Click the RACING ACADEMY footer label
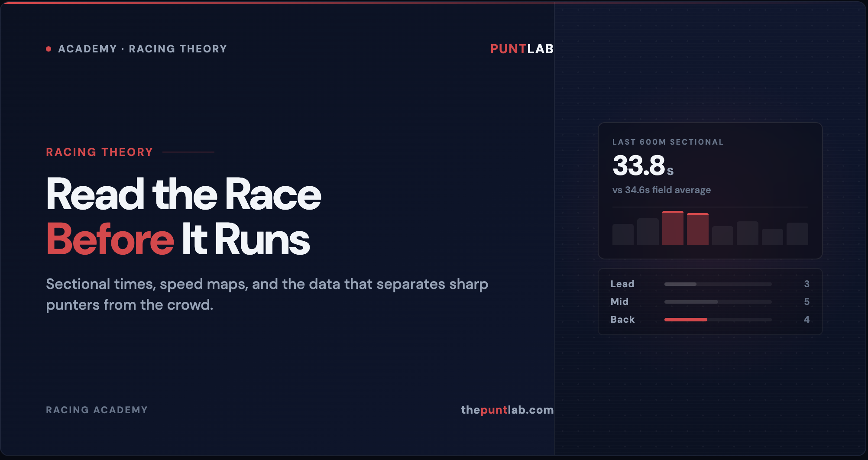This screenshot has width=868, height=460. point(97,410)
